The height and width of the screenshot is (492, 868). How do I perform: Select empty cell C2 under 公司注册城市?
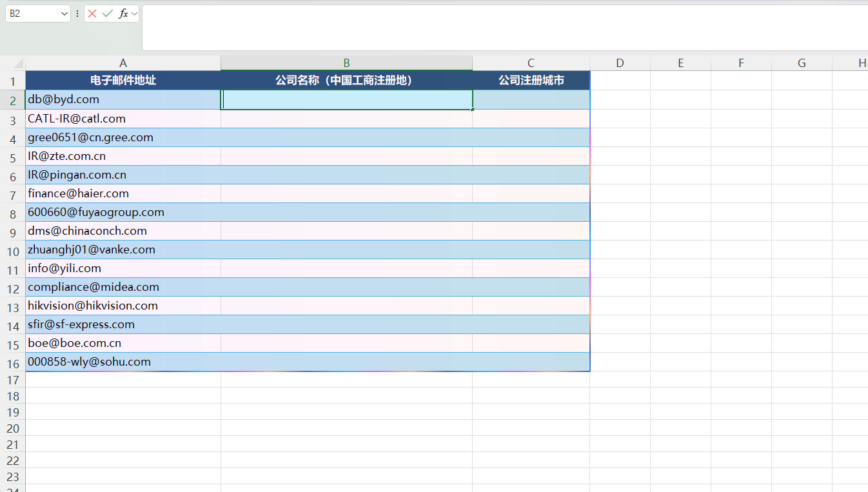(x=531, y=100)
